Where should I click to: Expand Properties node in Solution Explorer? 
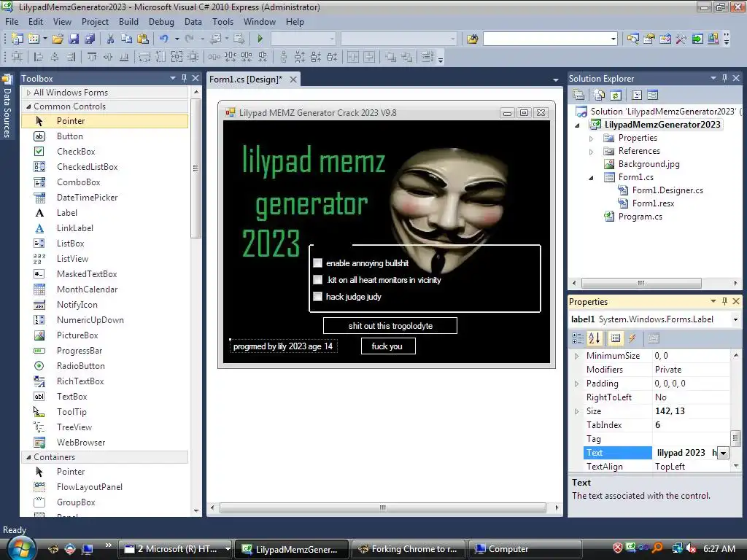tap(591, 138)
